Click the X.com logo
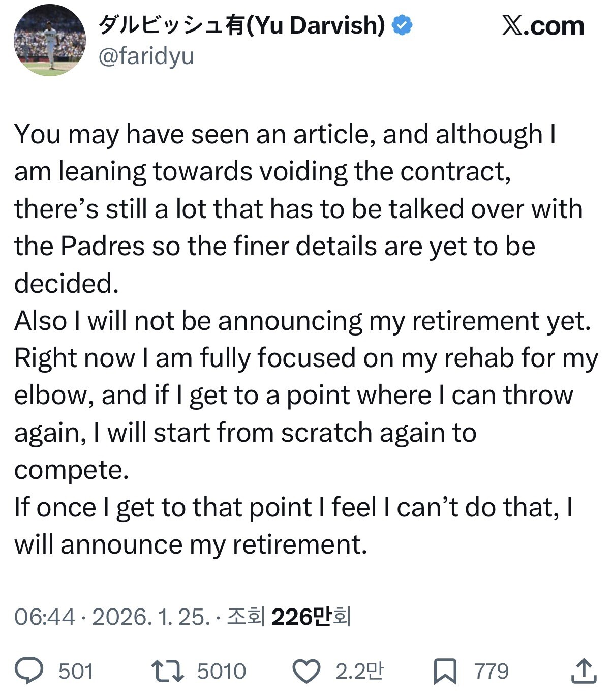Image resolution: width=613 pixels, height=700 pixels. click(543, 25)
